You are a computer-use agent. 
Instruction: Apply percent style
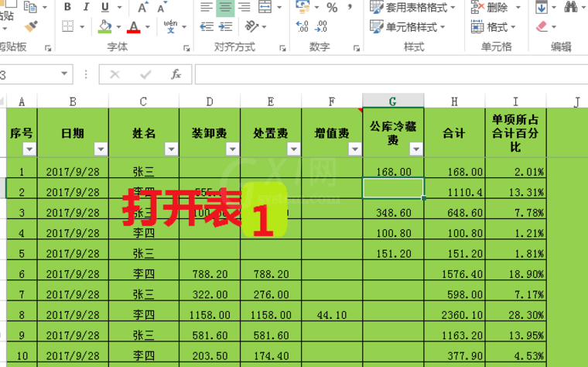click(332, 7)
